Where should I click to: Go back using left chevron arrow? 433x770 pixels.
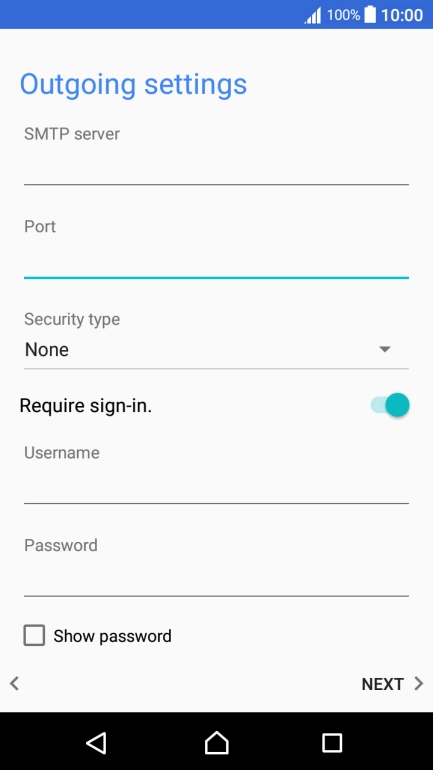(15, 683)
